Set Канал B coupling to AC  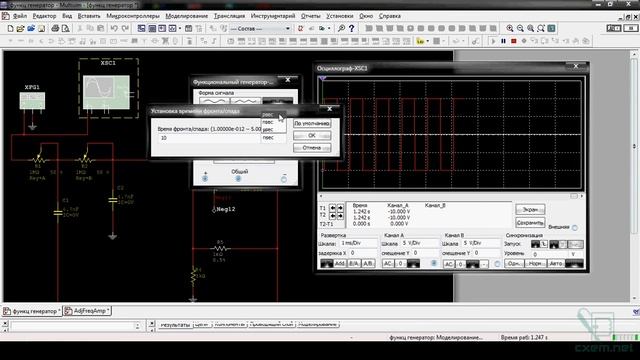449,264
